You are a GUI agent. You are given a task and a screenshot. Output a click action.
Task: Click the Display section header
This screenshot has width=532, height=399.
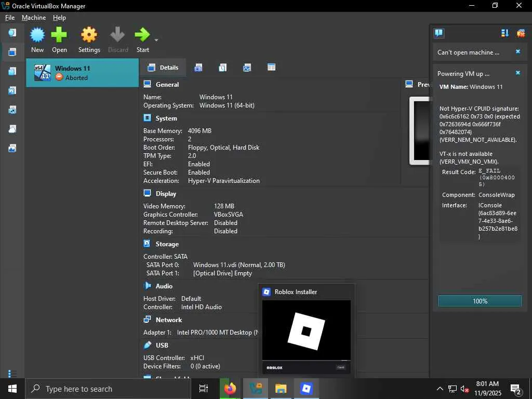coord(166,194)
